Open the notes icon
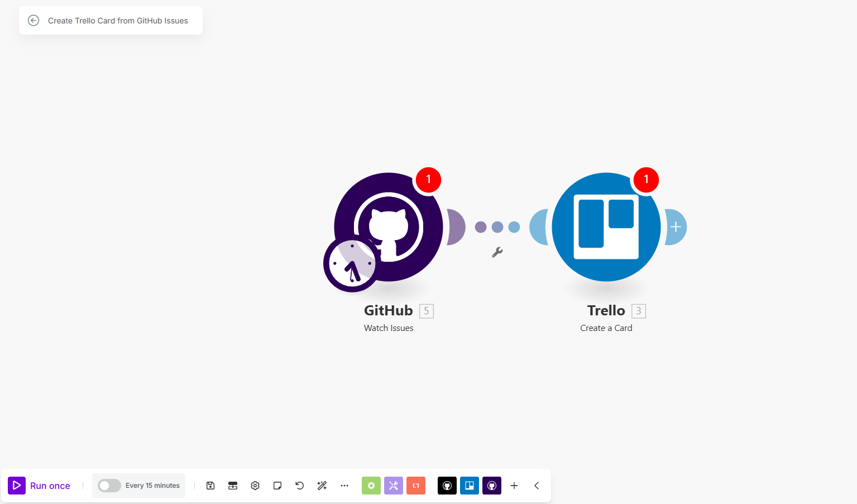 [x=277, y=486]
